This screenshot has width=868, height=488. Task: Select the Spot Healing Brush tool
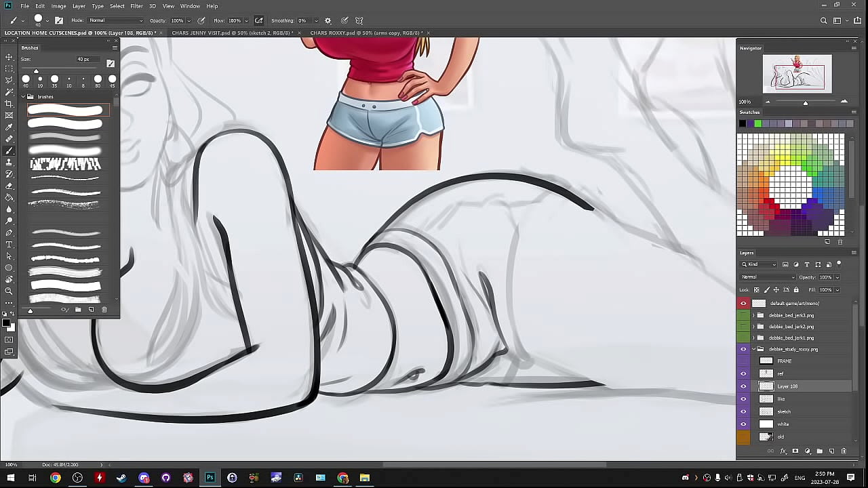coord(9,138)
